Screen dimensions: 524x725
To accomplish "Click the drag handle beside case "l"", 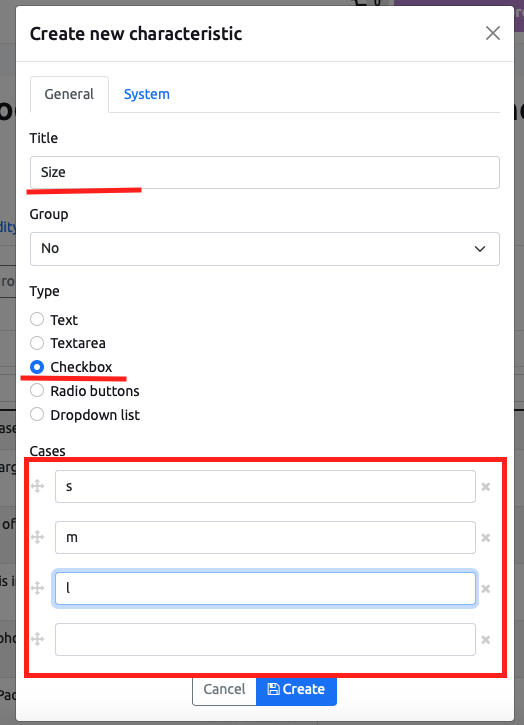I will (37, 588).
